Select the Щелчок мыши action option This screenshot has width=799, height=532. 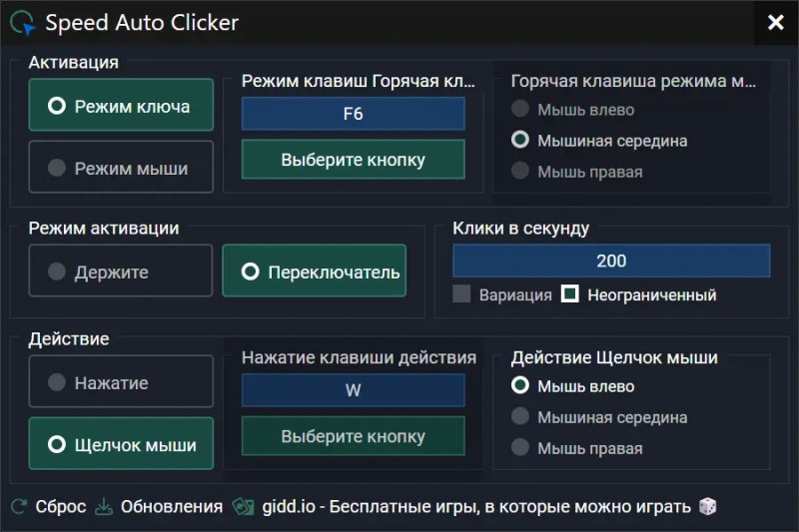pos(121,443)
